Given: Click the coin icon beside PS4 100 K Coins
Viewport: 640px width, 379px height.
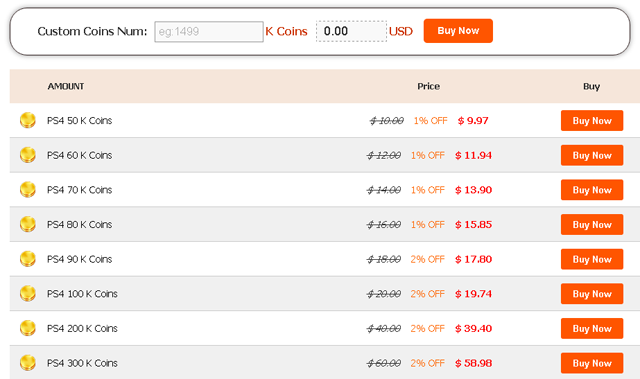Looking at the screenshot, I should 28,294.
